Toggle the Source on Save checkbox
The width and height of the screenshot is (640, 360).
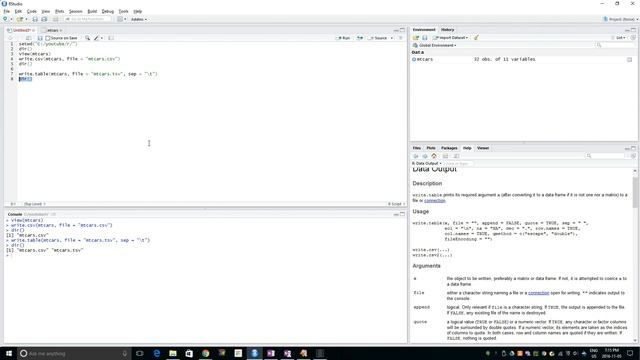pos(48,38)
